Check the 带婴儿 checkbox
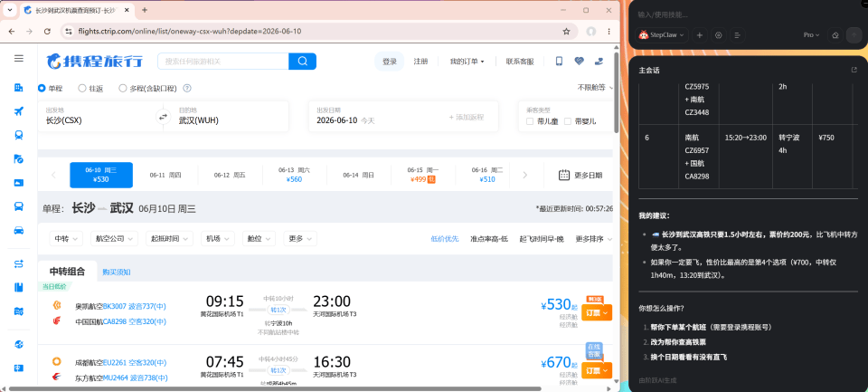 pyautogui.click(x=568, y=121)
